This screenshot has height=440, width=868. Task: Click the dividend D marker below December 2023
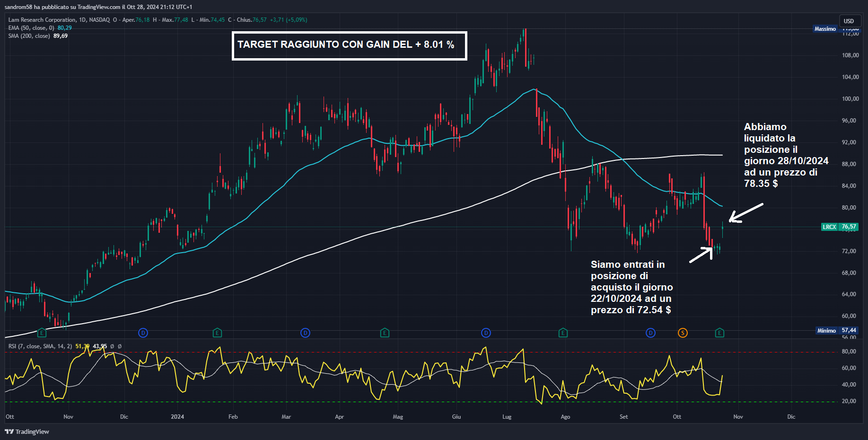[143, 333]
